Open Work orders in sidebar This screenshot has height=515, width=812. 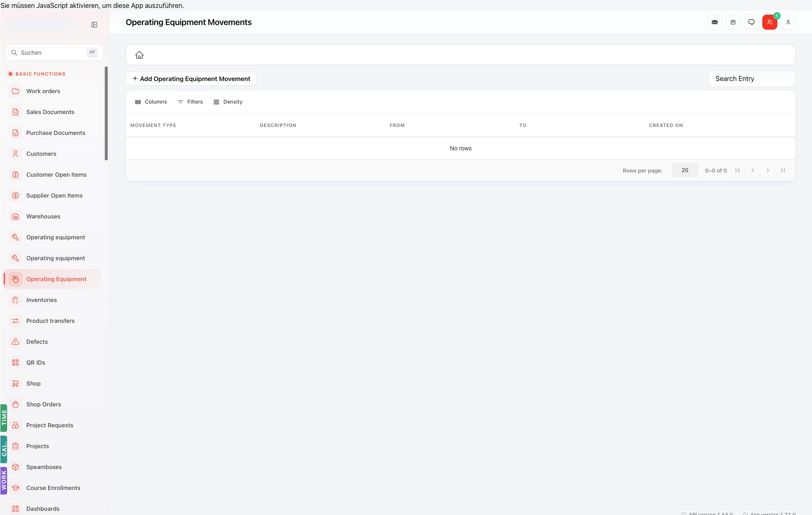pyautogui.click(x=52, y=91)
